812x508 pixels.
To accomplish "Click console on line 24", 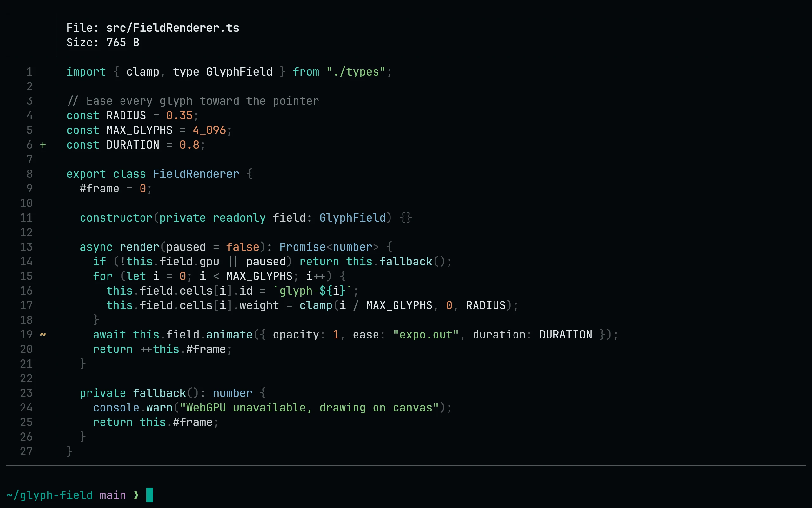I will pos(116,408).
